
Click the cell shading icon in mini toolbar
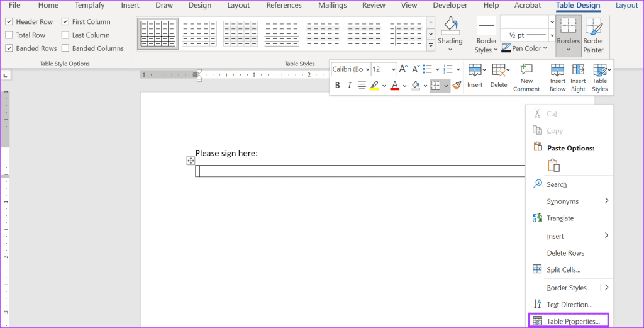coord(415,86)
